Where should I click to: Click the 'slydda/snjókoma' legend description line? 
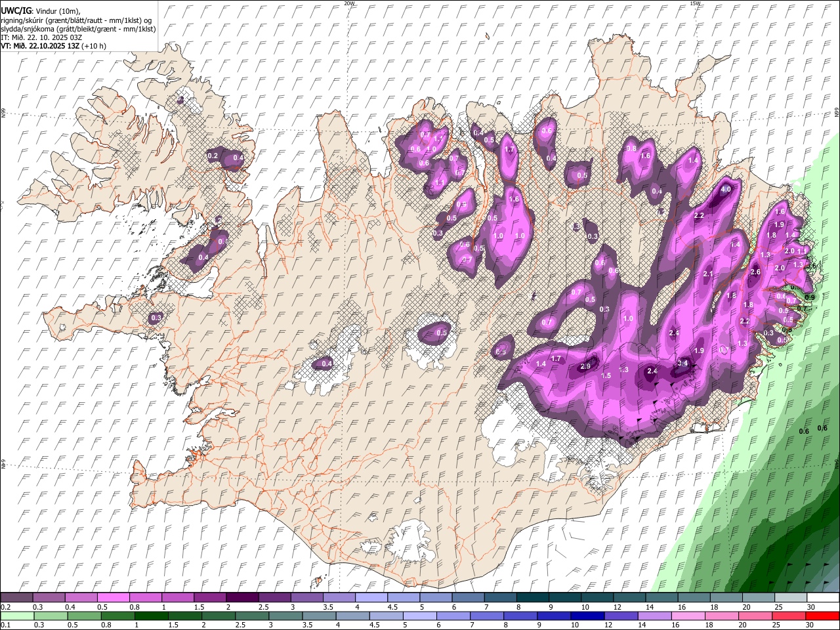pyautogui.click(x=78, y=29)
